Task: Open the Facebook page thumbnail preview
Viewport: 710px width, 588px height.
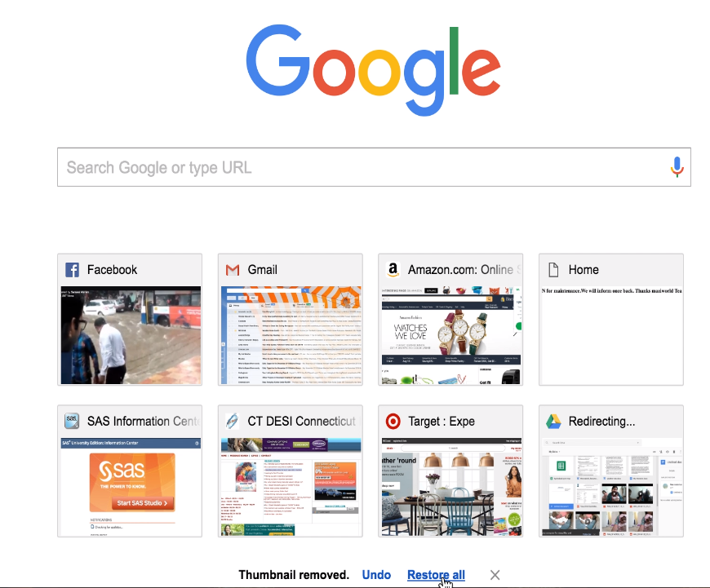Action: point(131,335)
